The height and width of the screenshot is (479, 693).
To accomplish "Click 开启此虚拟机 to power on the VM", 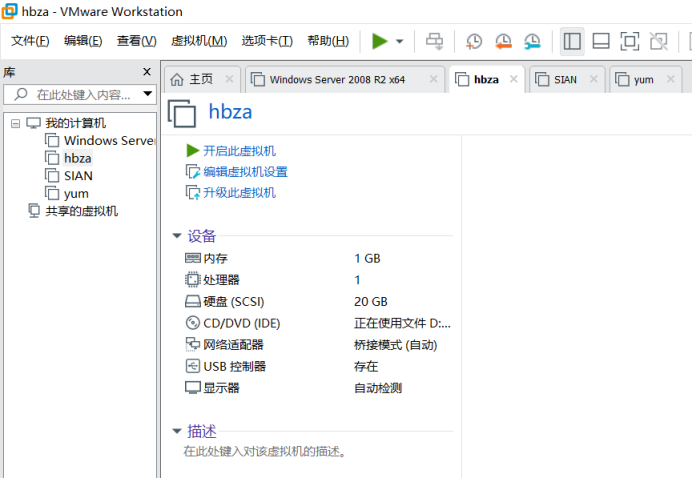I will pos(239,151).
